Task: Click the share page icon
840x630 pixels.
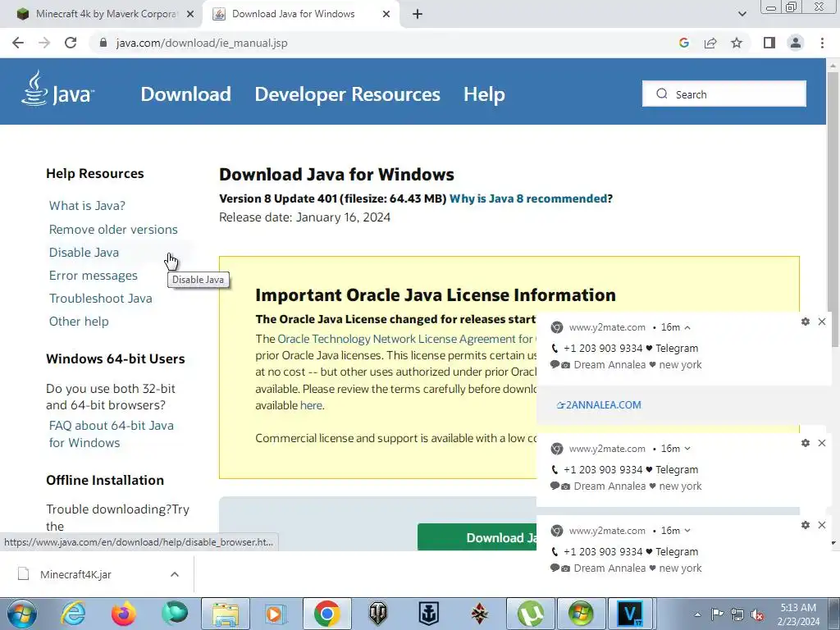Action: pos(710,43)
